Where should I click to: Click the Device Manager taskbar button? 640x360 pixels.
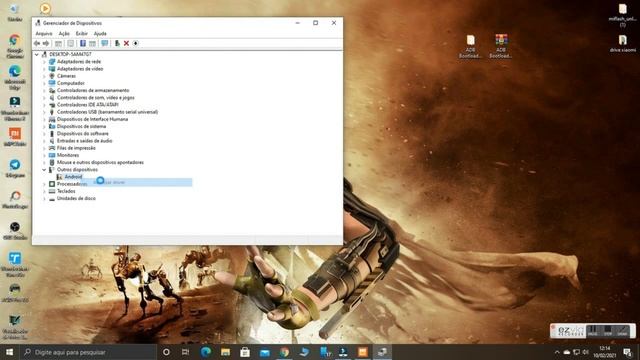(x=382, y=352)
